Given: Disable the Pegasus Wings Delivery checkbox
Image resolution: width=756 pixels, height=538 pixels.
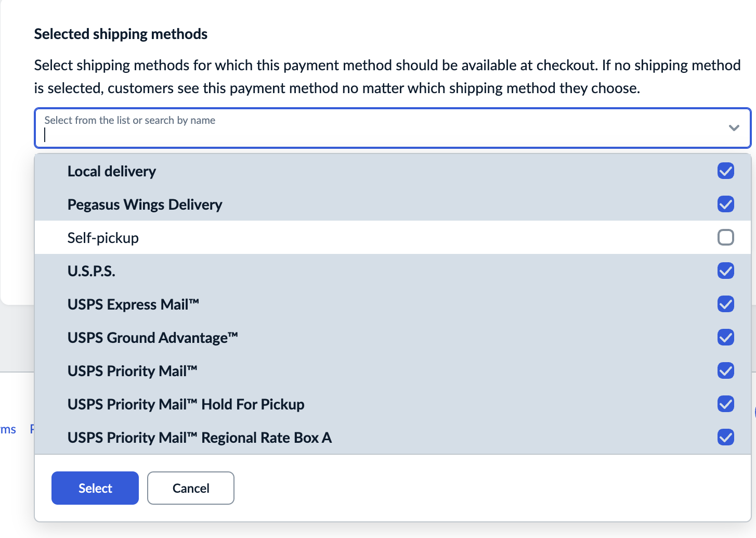Looking at the screenshot, I should 726,204.
